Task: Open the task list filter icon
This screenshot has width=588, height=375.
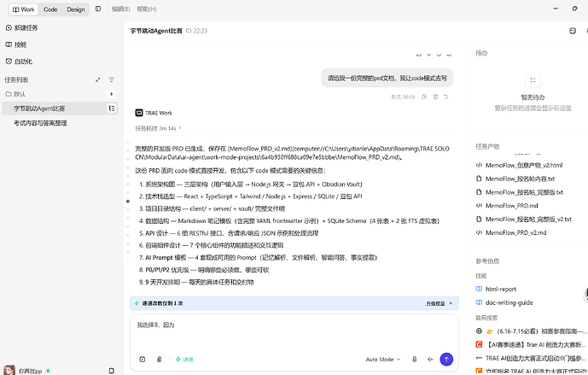Action: tap(112, 79)
